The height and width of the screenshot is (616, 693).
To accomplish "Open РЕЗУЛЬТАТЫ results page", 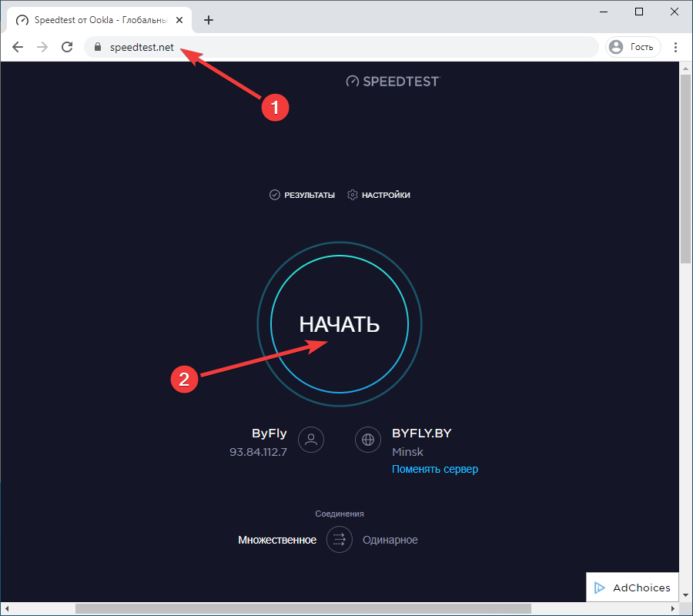I will pos(302,195).
